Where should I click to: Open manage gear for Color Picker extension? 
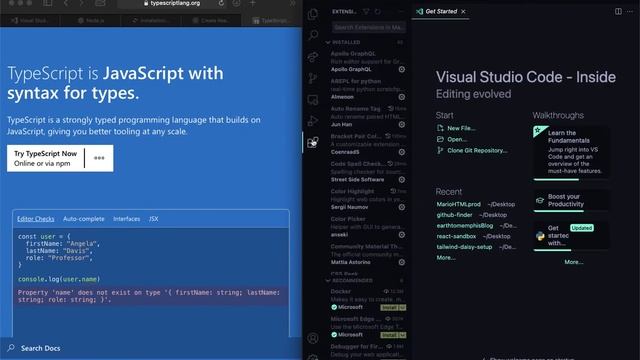tap(402, 235)
